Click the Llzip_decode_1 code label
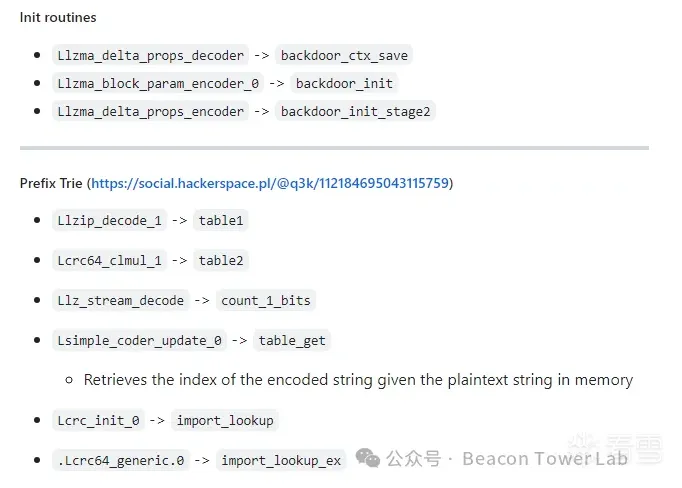Image resolution: width=682 pixels, height=488 pixels. pyautogui.click(x=109, y=220)
